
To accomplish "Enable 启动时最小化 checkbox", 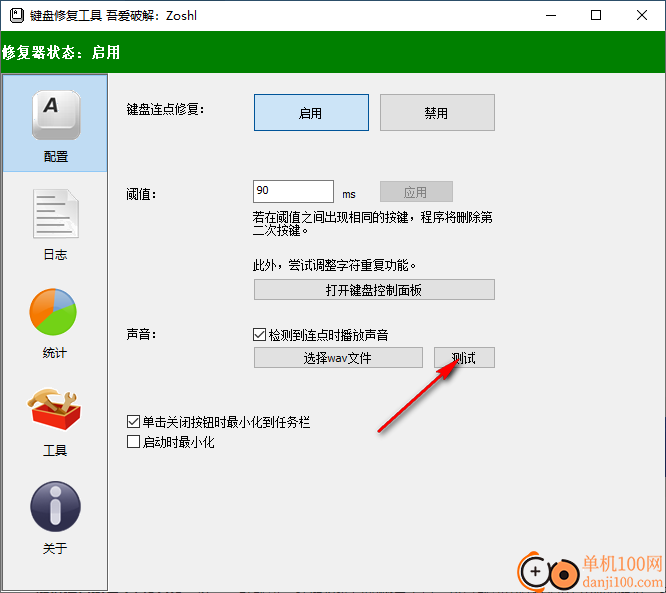I will pyautogui.click(x=133, y=442).
